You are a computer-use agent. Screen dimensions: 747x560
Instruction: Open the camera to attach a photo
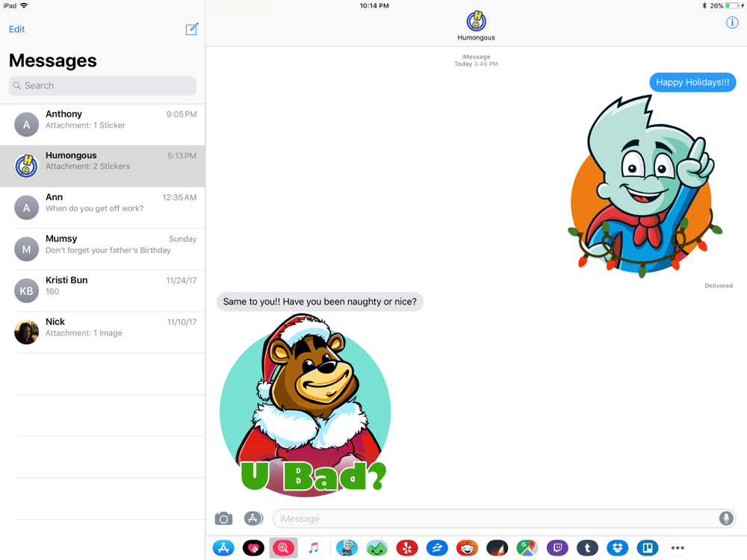click(223, 518)
